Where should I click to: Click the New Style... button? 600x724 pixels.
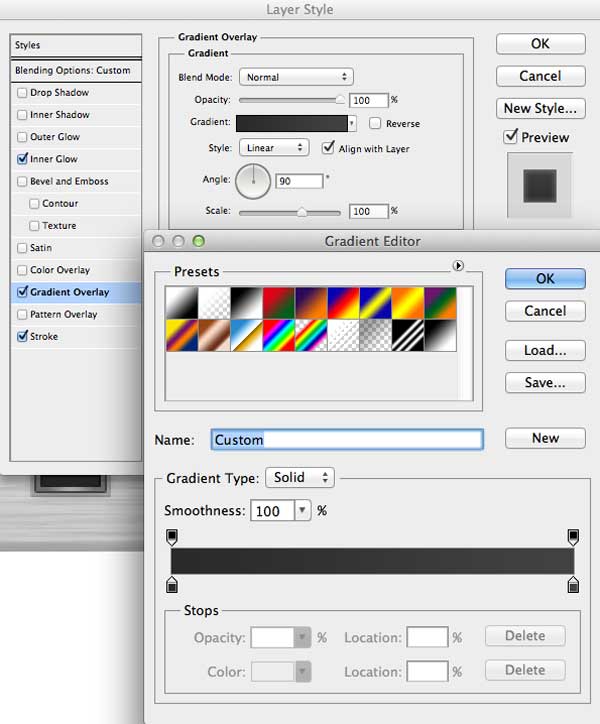coord(540,109)
